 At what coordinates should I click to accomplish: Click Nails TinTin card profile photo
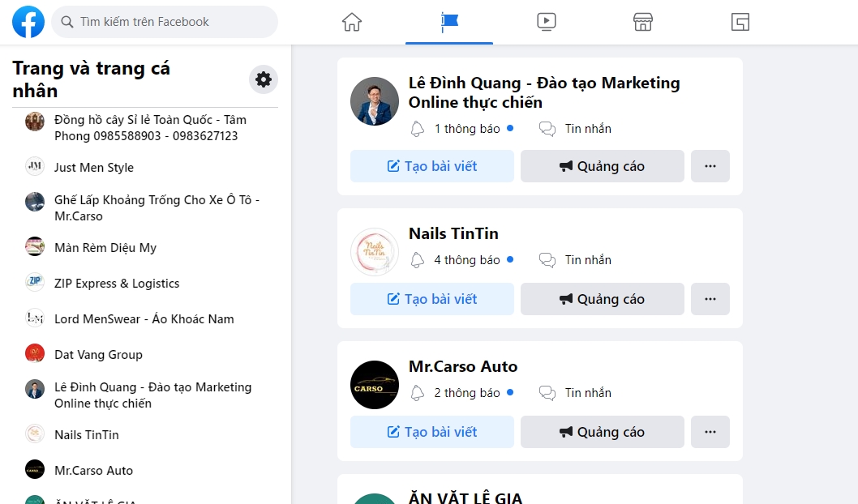pos(375,252)
